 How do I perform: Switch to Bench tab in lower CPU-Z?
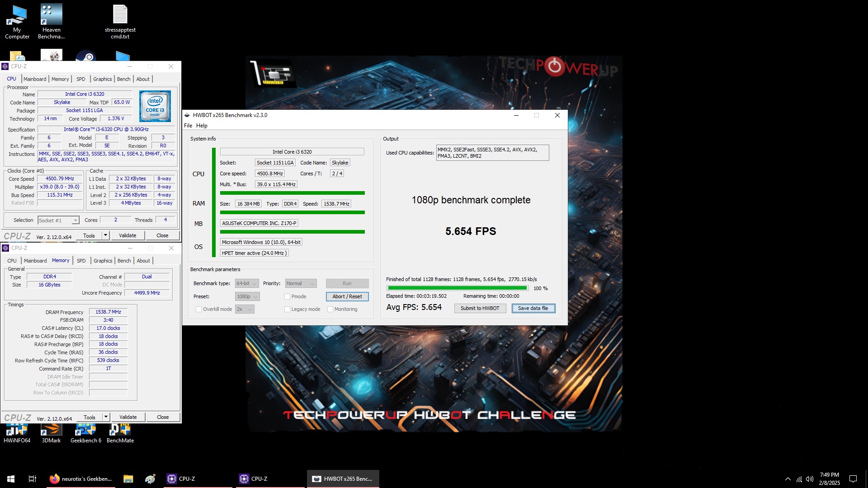[x=124, y=261]
